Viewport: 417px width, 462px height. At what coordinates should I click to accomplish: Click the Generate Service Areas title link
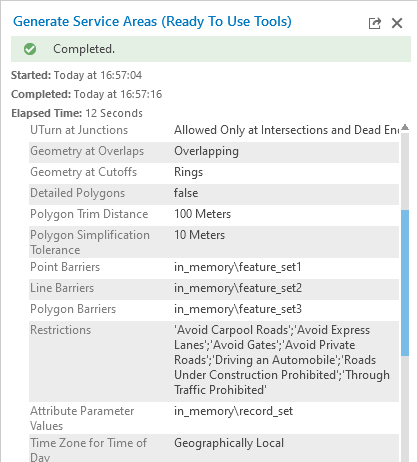(152, 21)
